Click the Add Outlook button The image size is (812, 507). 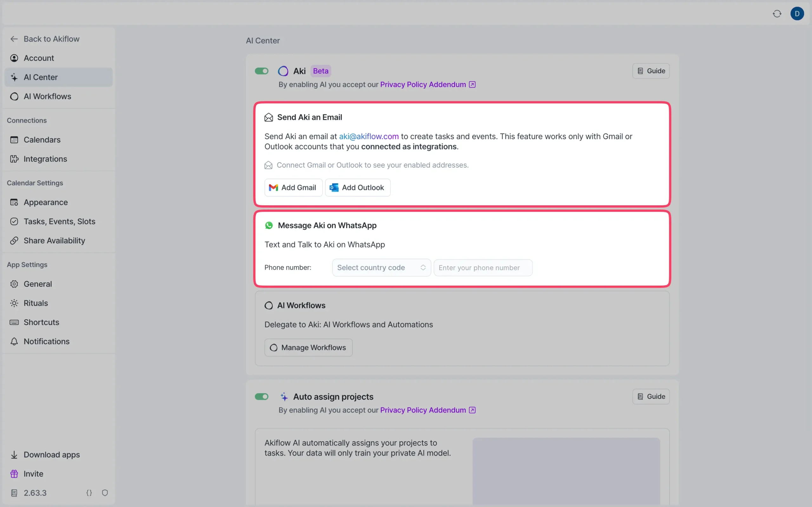[357, 188]
